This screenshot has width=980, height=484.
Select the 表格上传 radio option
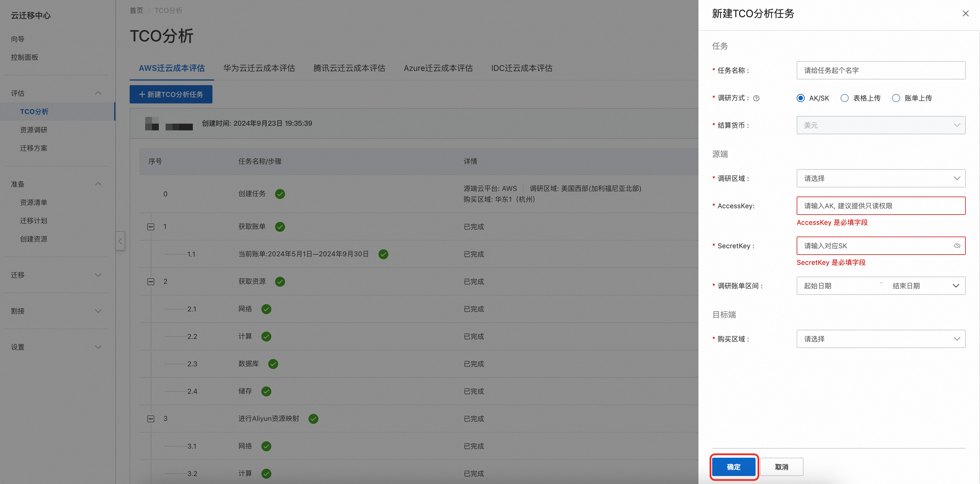[844, 98]
